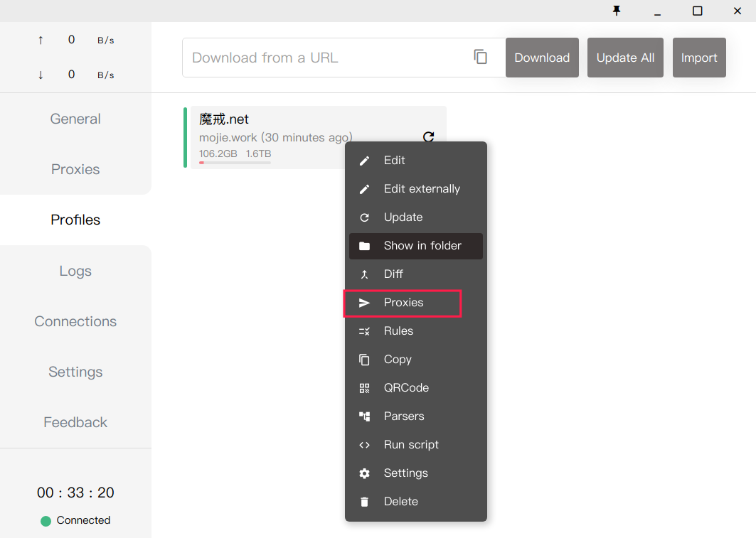Select the Profiles sidebar tab
Screen dimensions: 756x538
(x=75, y=220)
